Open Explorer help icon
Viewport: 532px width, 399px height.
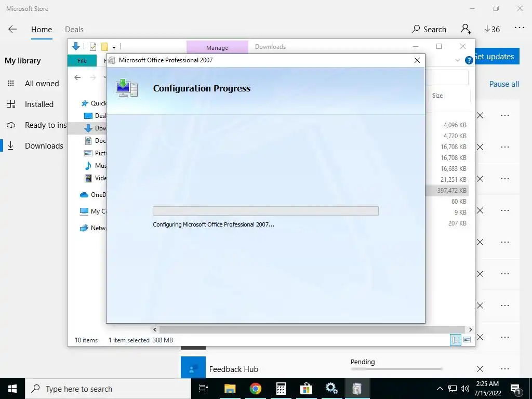pos(469,60)
